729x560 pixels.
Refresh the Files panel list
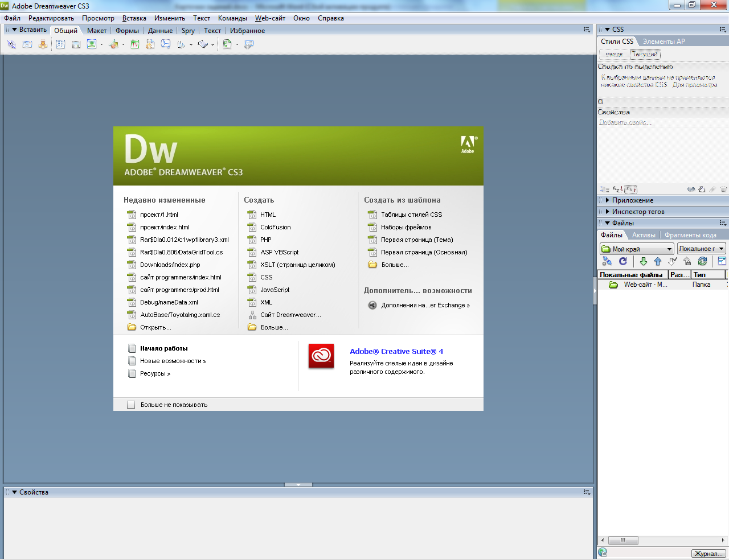point(623,261)
